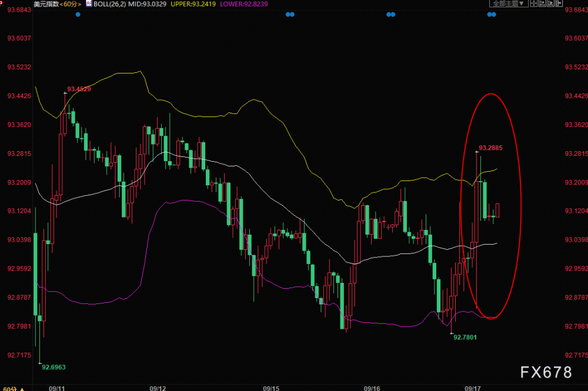Click the single blue event dot near 09/11
The height and width of the screenshot is (391, 588).
coord(78,15)
